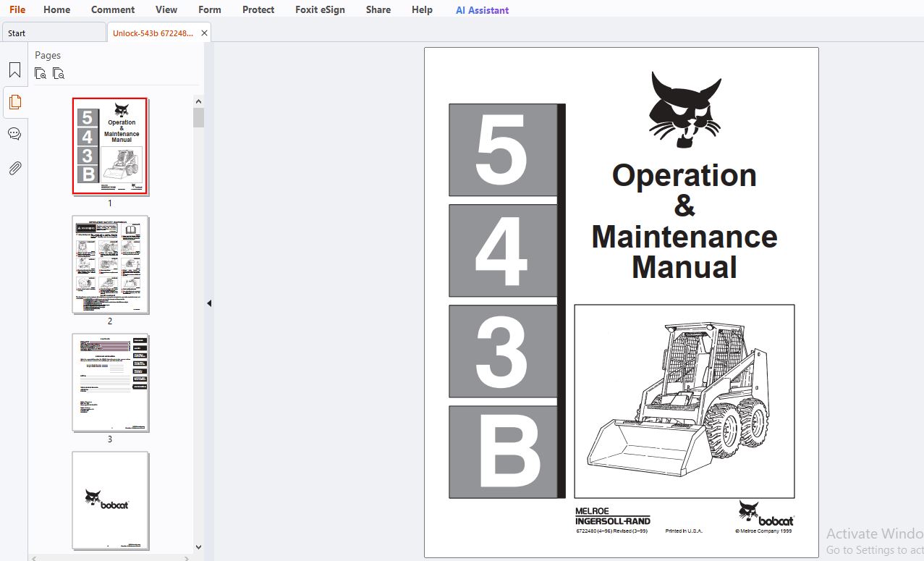Image resolution: width=924 pixels, height=561 pixels.
Task: Collapse the navigation panel arrow
Action: (209, 303)
